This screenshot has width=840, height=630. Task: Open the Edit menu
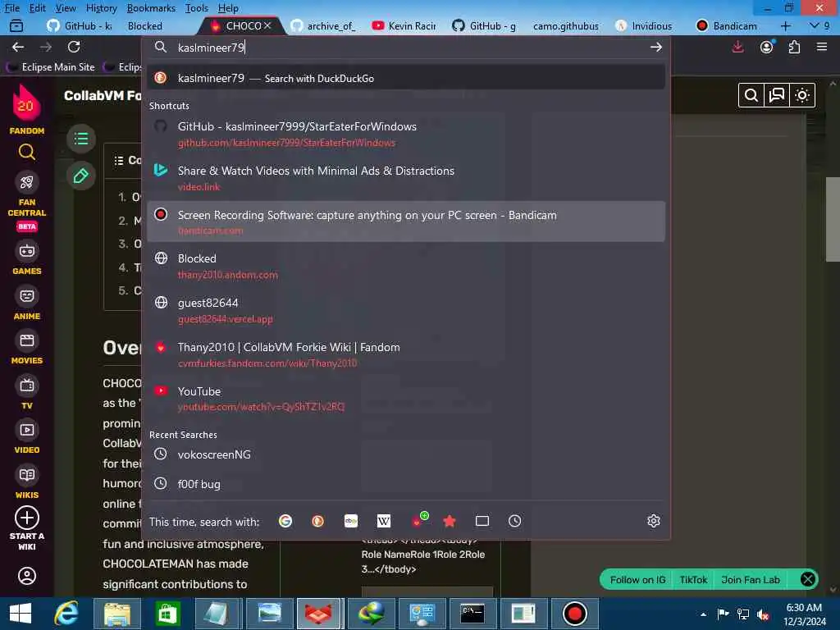click(38, 8)
